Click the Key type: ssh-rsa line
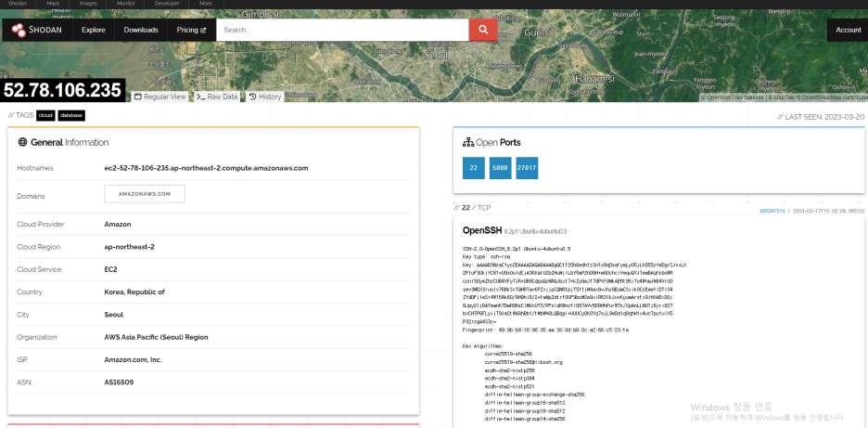The width and height of the screenshot is (868, 428). pos(485,257)
